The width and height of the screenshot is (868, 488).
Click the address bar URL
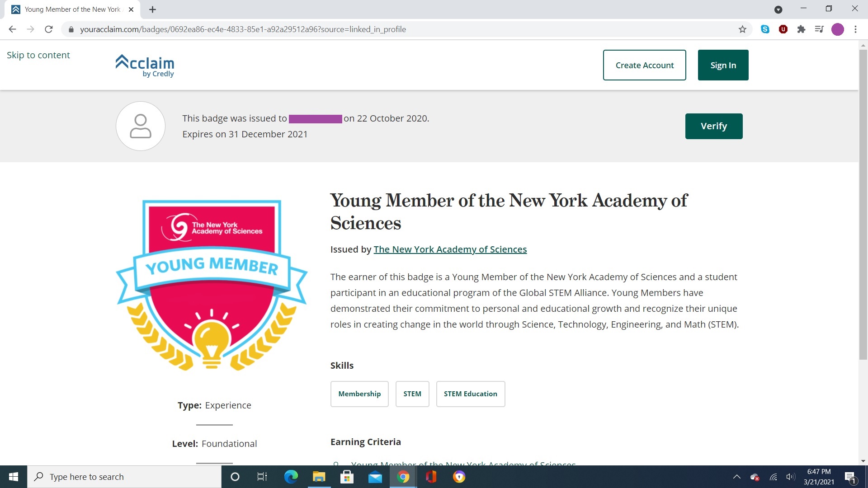tap(243, 29)
